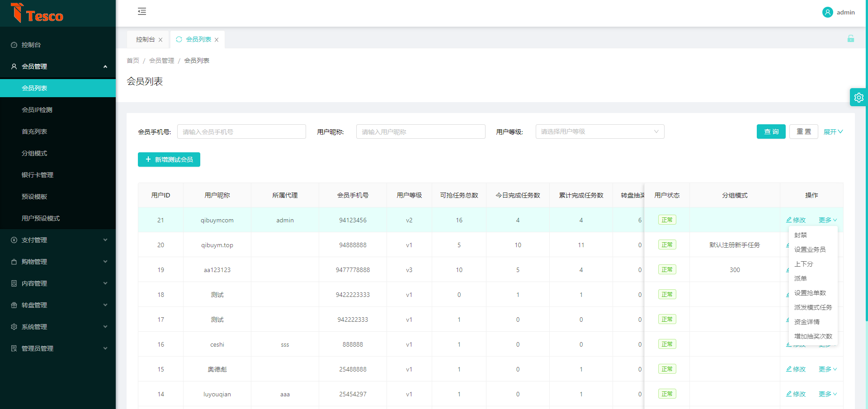Open the 用户等级 dropdown
868x409 pixels.
click(599, 132)
